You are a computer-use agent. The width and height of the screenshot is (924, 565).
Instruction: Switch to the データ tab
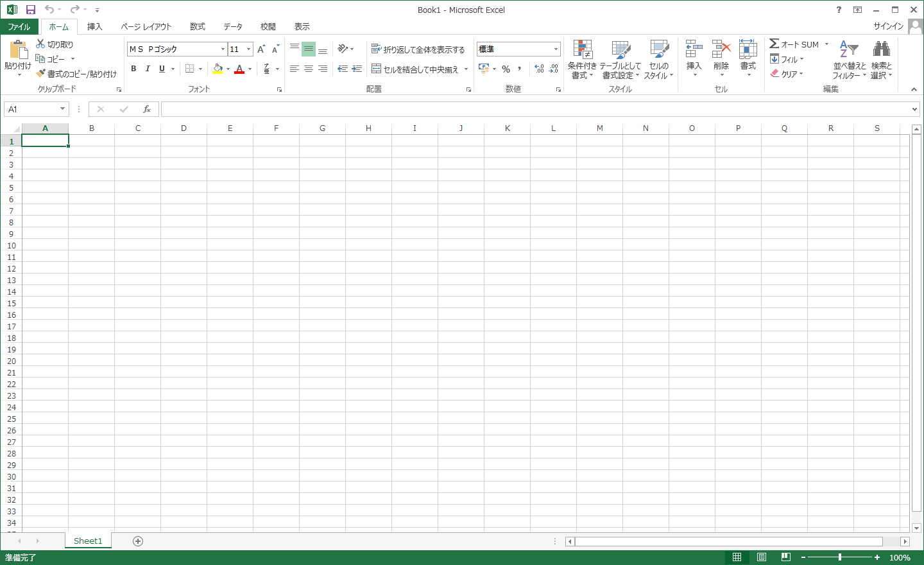pos(233,26)
